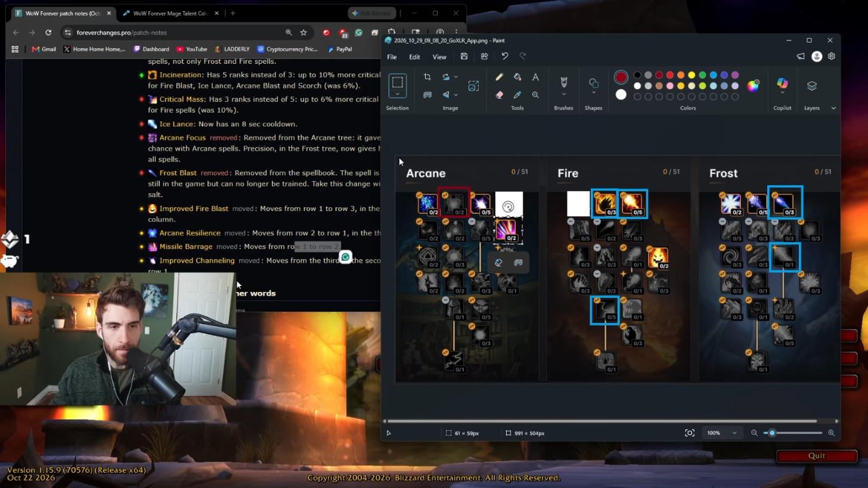Click the Chrome address bar URL

(122, 33)
